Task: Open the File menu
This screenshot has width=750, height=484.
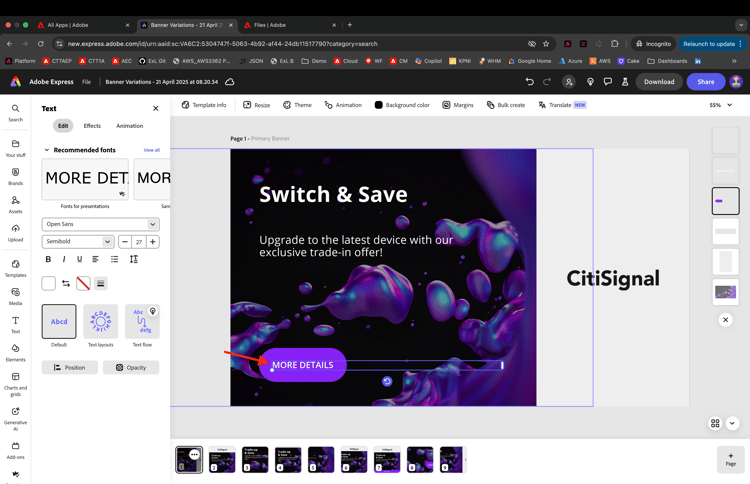Action: click(86, 82)
